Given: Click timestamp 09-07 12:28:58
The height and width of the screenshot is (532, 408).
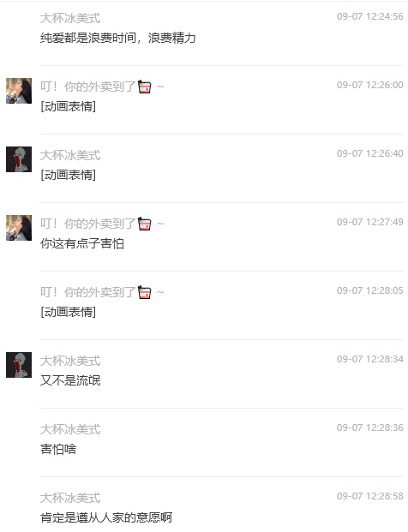Looking at the screenshot, I should 370,496.
